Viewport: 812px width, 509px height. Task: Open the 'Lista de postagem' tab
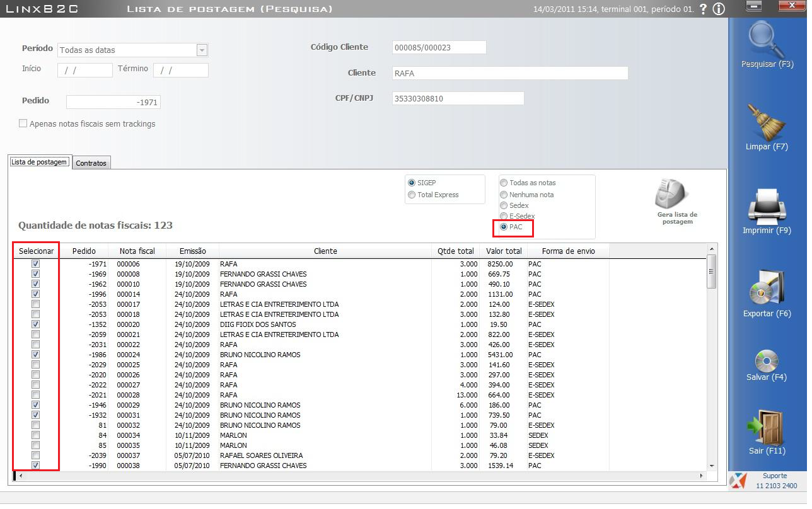click(40, 162)
